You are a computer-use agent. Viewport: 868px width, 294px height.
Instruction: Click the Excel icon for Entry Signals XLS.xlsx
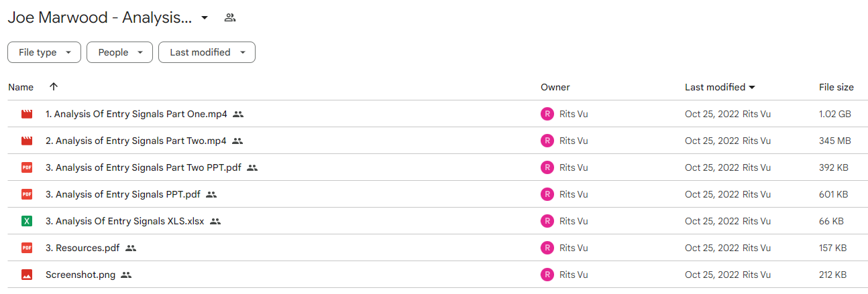pos(27,221)
